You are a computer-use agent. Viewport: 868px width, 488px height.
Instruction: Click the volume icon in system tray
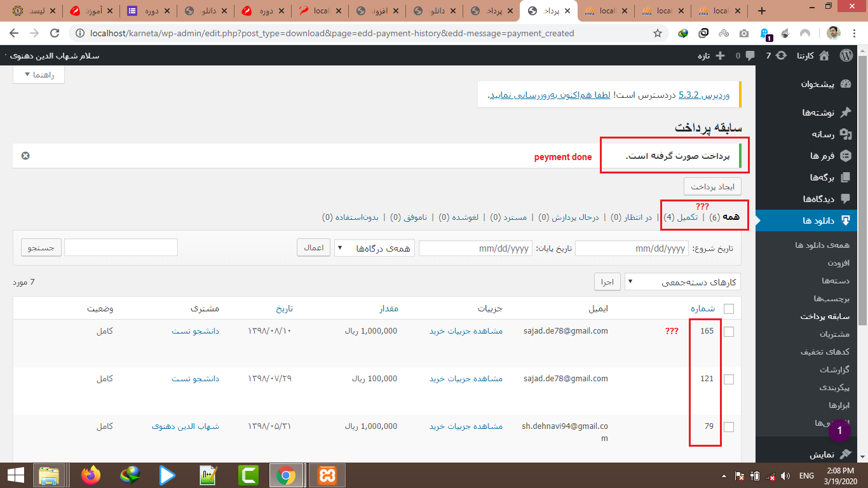[785, 475]
